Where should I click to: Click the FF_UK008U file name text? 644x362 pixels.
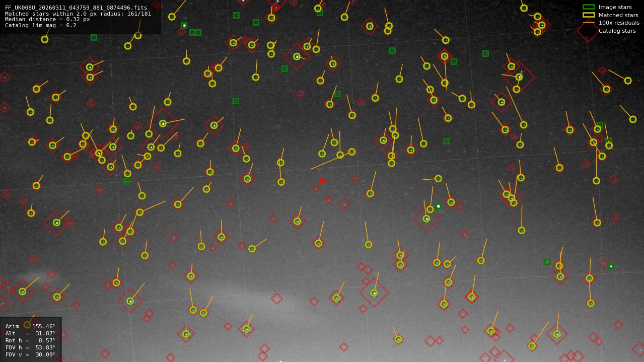76,8
